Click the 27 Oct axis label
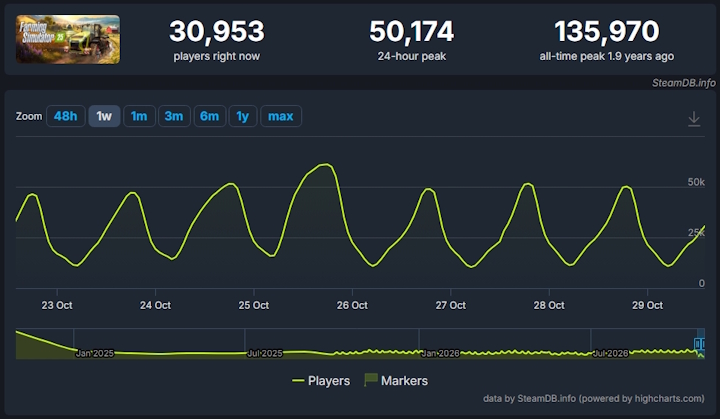720x419 pixels. point(450,305)
